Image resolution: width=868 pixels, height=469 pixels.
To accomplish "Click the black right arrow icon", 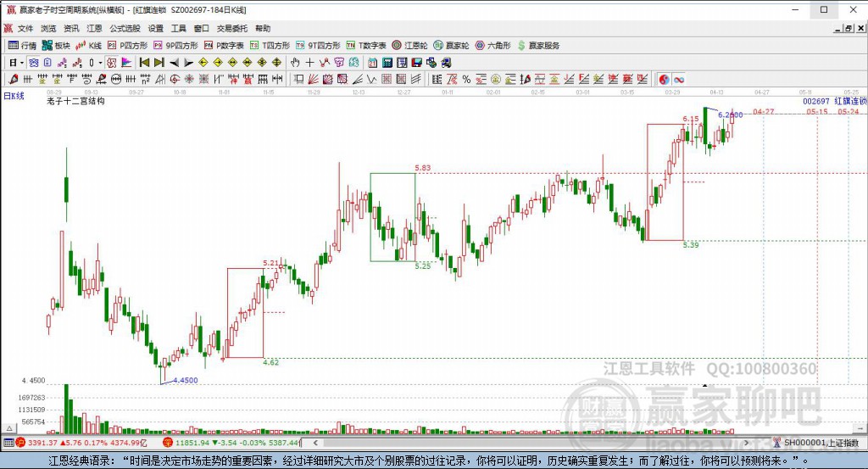I will (188, 63).
